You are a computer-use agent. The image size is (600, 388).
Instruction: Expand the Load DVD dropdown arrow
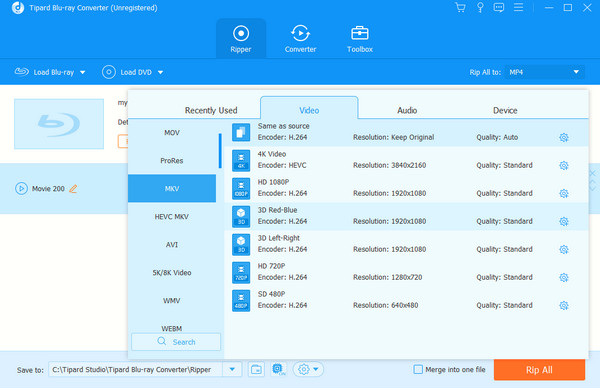click(x=160, y=72)
